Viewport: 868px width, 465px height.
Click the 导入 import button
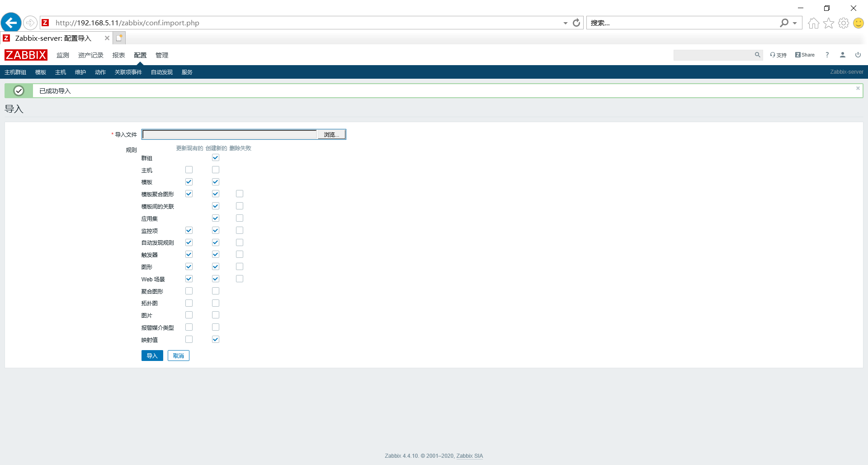[x=152, y=356]
